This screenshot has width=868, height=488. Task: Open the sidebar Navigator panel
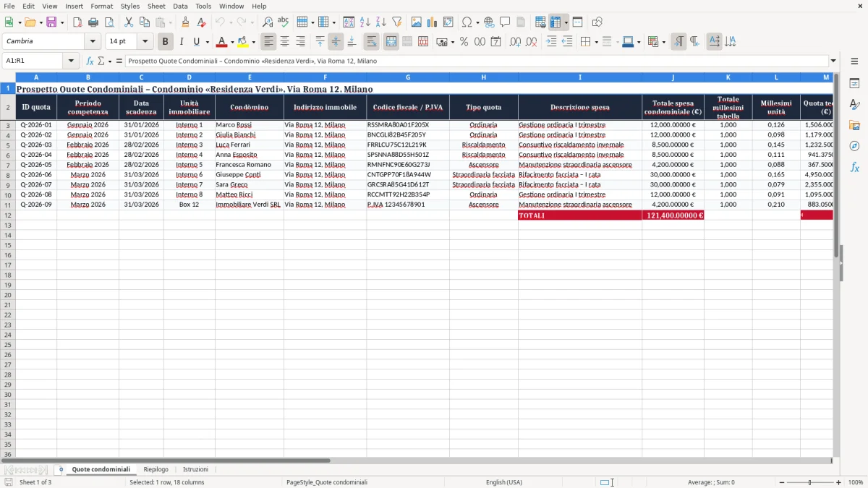tap(854, 146)
